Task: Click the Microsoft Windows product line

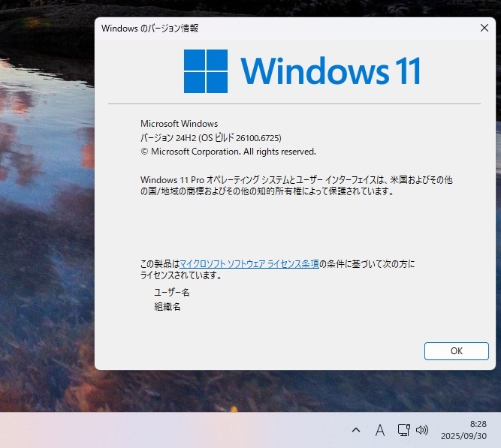Action: pyautogui.click(x=180, y=124)
